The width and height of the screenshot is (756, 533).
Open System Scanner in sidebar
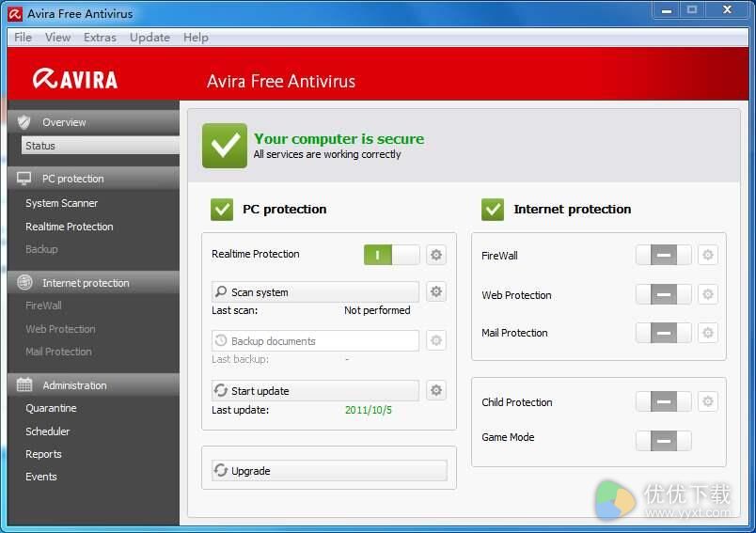(x=62, y=203)
